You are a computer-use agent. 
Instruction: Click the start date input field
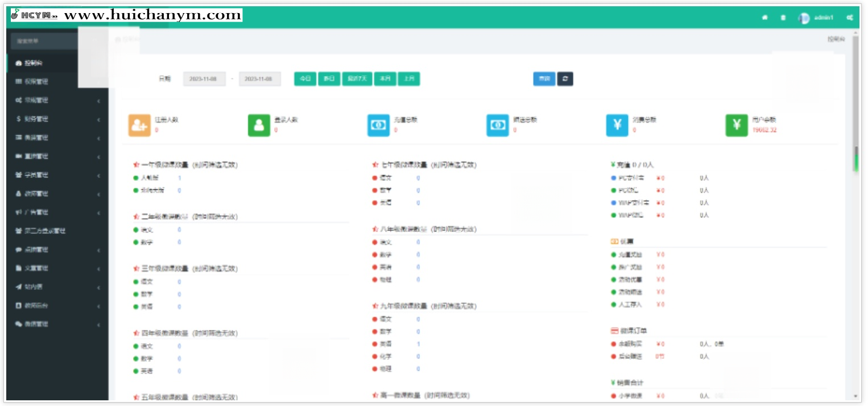(204, 79)
